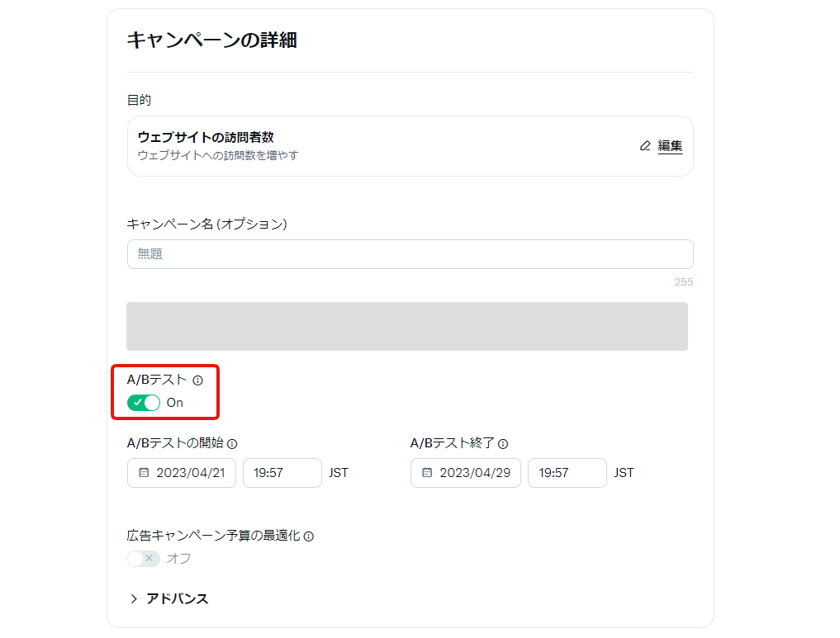The image size is (840, 638).
Task: Click the pencil edit icon beside 編集
Action: click(645, 145)
